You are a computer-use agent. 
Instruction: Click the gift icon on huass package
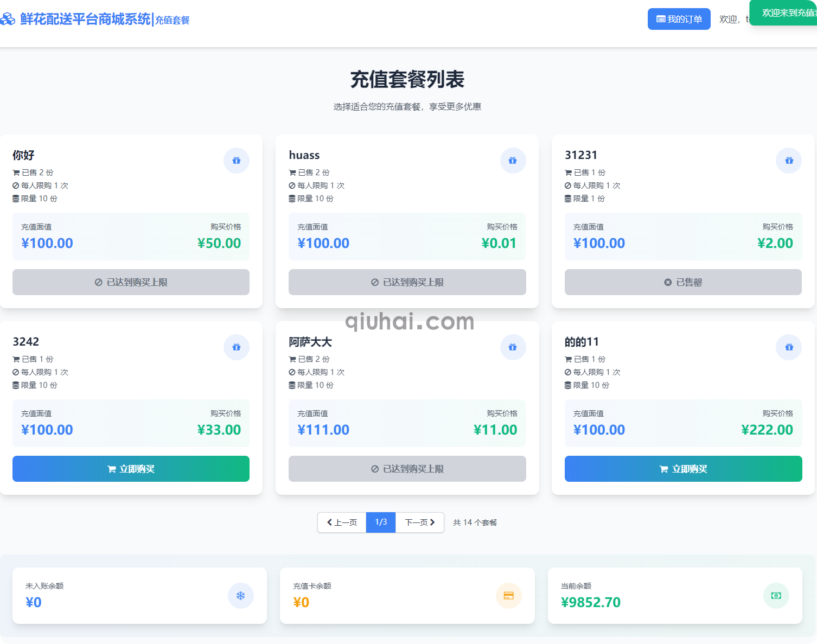point(513,161)
